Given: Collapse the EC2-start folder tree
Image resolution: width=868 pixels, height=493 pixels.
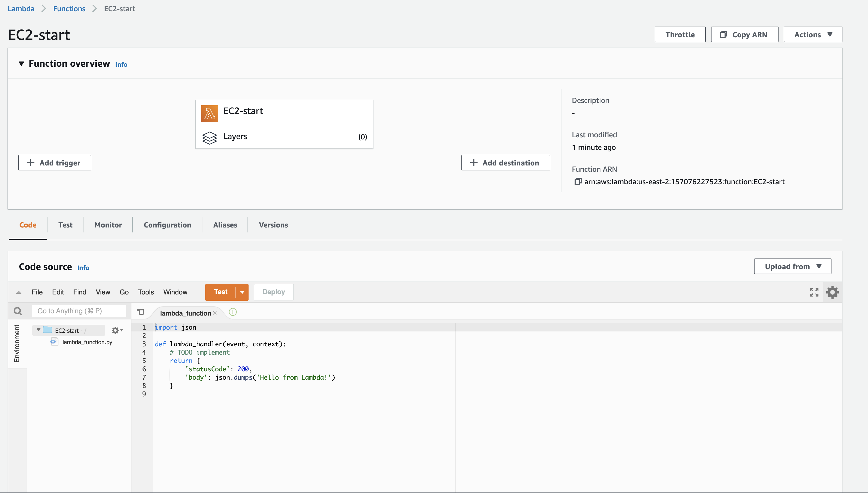Looking at the screenshot, I should click(x=39, y=330).
